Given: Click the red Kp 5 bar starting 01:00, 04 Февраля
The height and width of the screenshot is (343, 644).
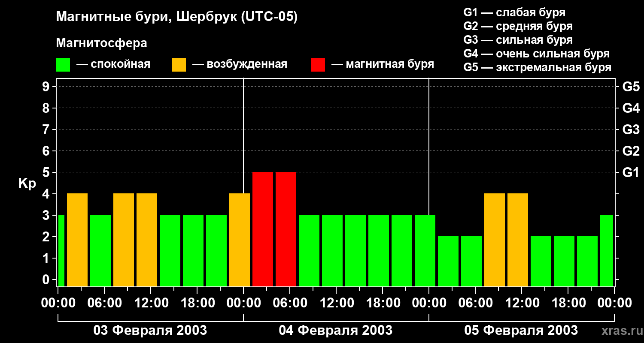Looking at the screenshot, I should click(263, 229).
